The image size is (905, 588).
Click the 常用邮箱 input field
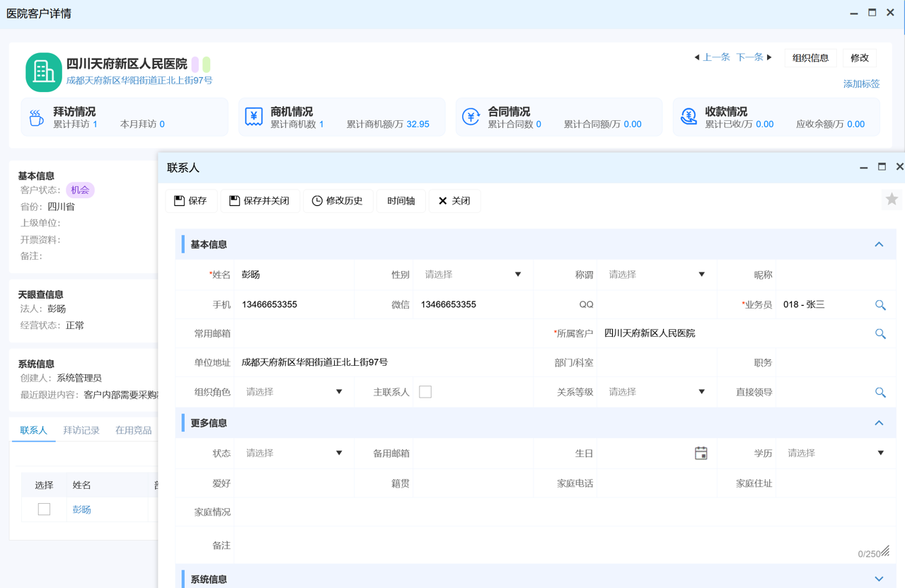tap(383, 334)
